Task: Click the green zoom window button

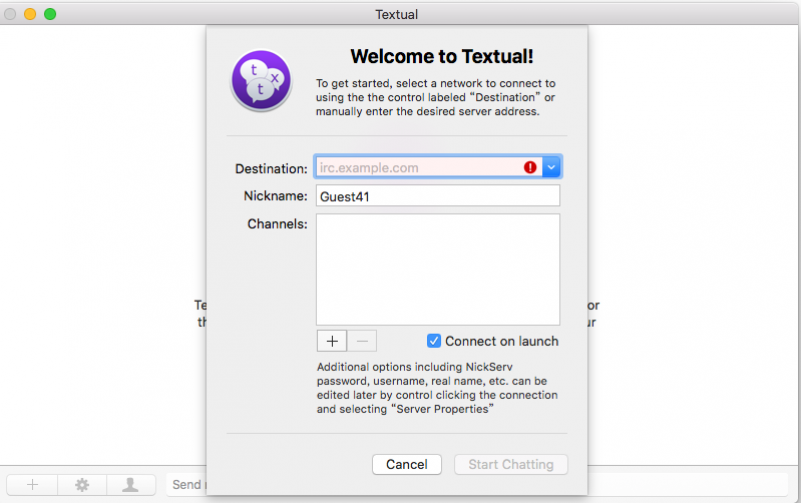Action: (x=50, y=14)
